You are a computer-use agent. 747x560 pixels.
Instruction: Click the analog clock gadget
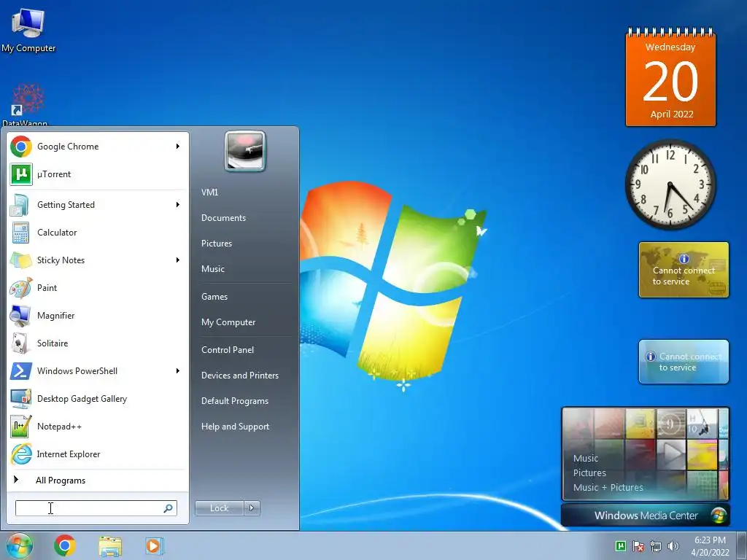click(670, 184)
